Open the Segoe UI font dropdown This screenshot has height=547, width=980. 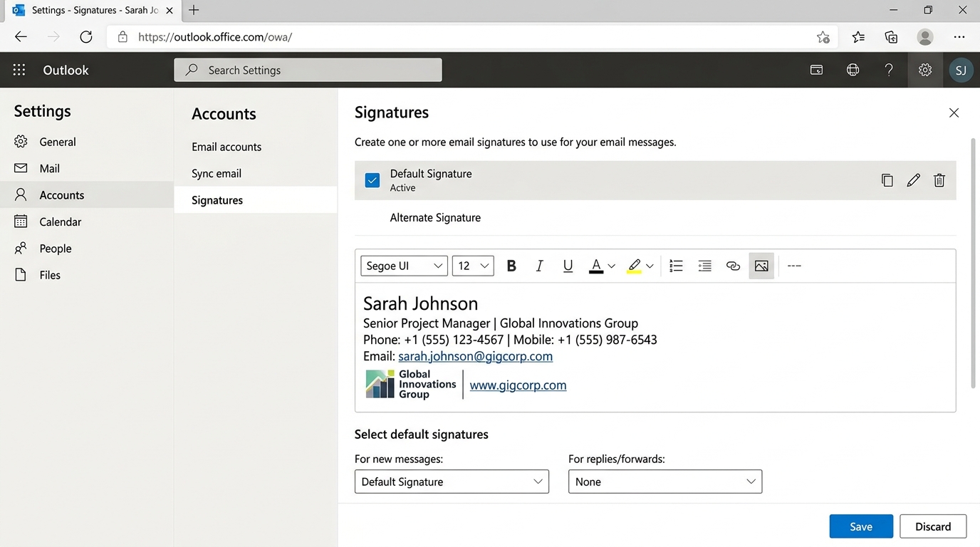404,266
